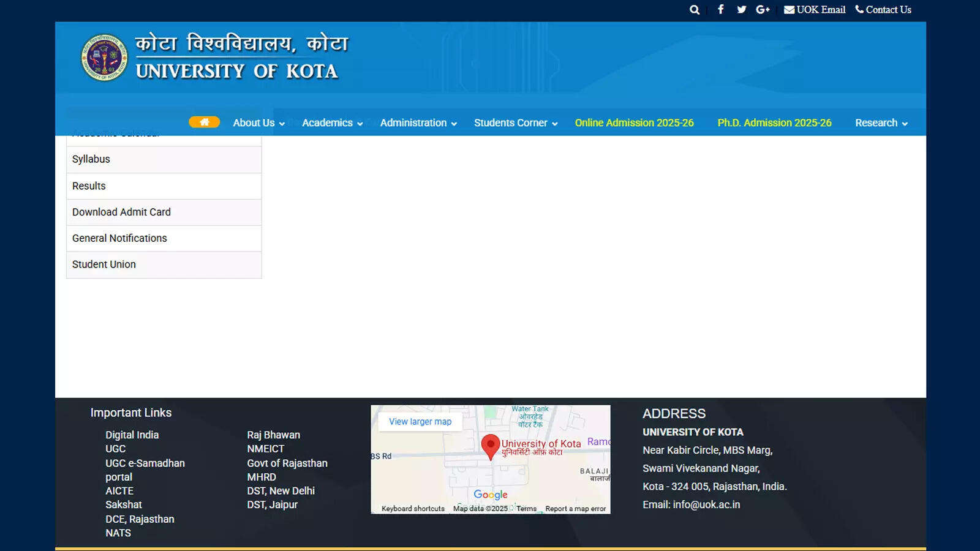The width and height of the screenshot is (980, 551).
Task: Click View larger map
Action: [420, 422]
